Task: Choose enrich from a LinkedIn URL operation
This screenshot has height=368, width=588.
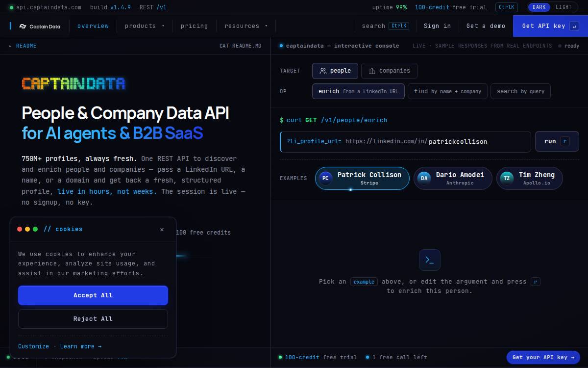Action: pos(358,91)
